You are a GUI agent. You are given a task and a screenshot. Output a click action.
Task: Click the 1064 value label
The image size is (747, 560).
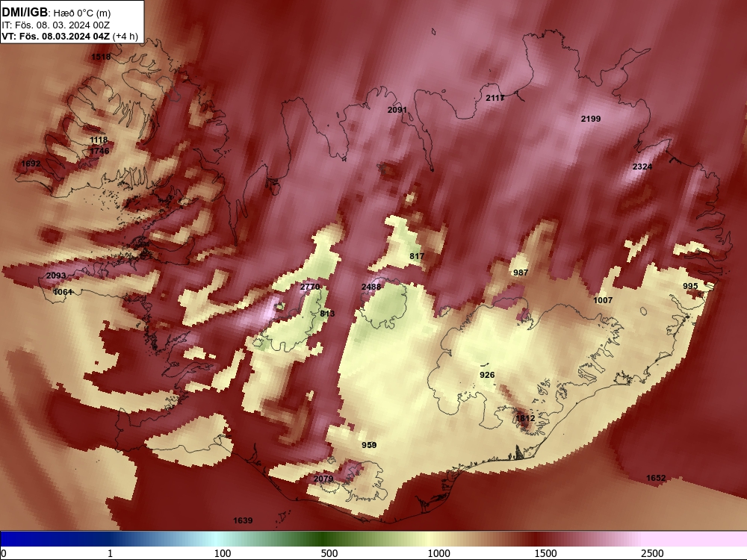[x=63, y=292]
